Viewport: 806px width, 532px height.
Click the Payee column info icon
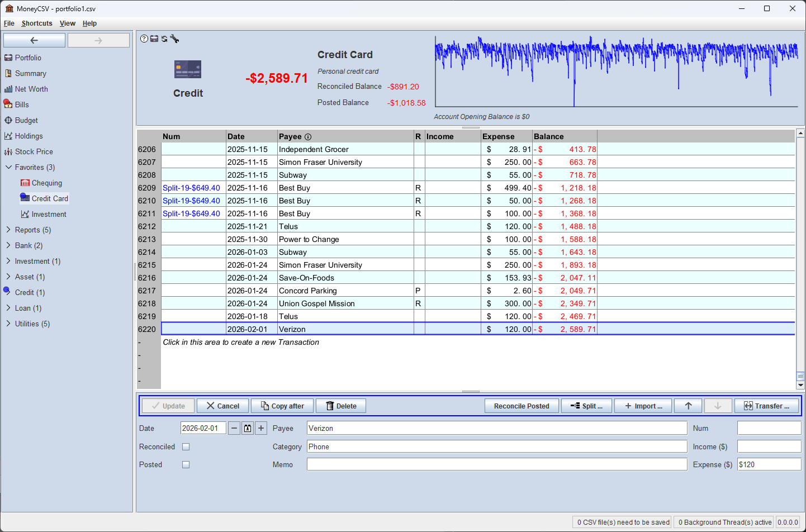pyautogui.click(x=308, y=137)
